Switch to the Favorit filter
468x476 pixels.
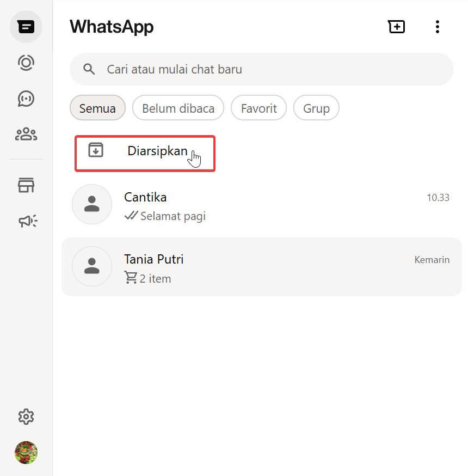coord(258,108)
